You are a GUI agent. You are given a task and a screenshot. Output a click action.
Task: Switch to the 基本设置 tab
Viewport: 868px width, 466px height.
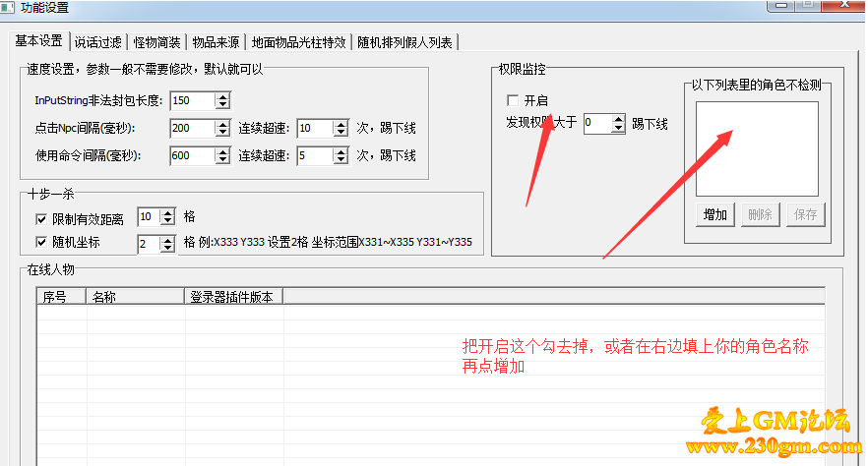(38, 41)
